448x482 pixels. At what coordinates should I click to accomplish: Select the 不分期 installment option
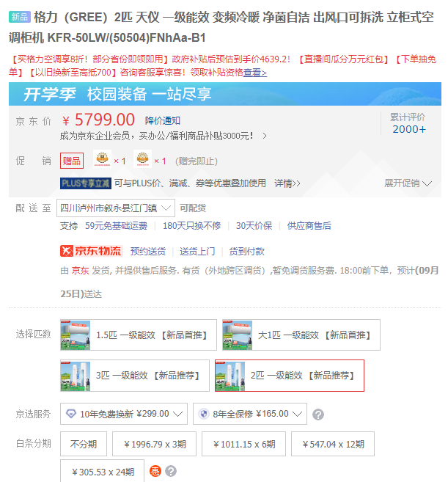tap(84, 444)
